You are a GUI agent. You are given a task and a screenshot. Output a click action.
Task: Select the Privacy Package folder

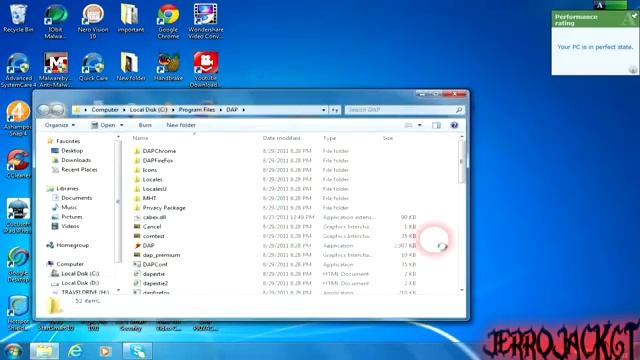tap(160, 208)
